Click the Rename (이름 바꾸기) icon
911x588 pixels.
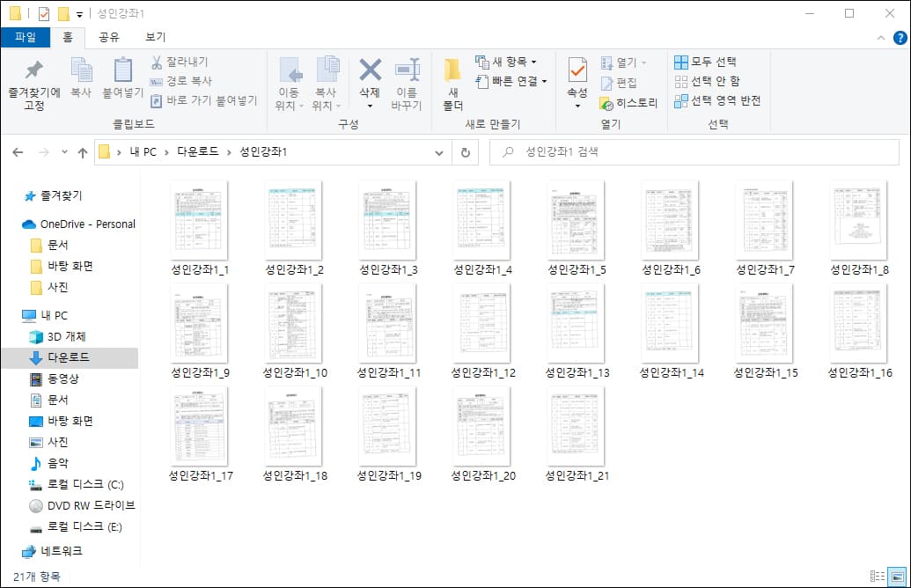(407, 70)
